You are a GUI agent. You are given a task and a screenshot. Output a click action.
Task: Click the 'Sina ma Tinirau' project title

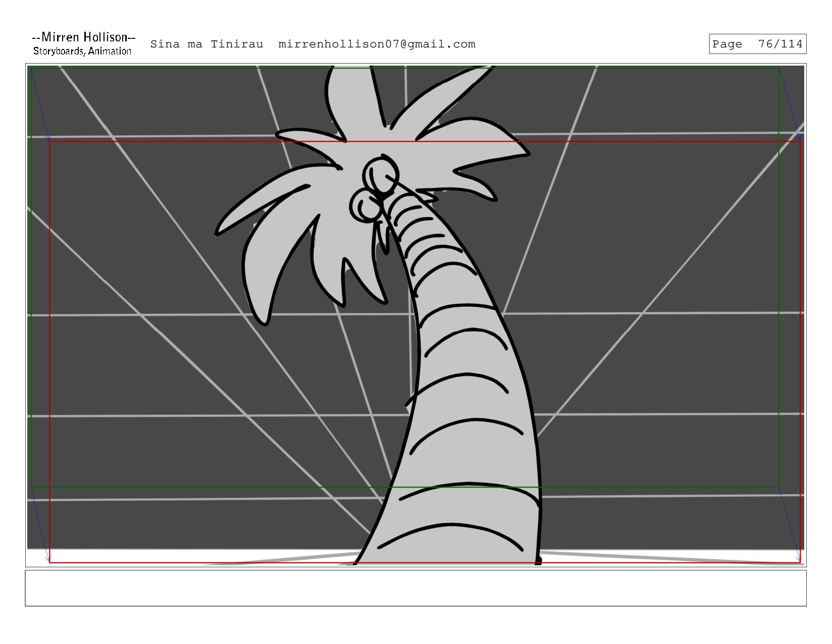pyautogui.click(x=206, y=44)
